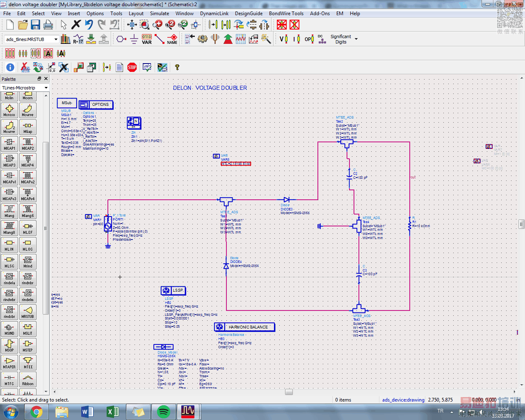
Task: Select the MRSTUB radial stub palette item
Action: coord(28,312)
